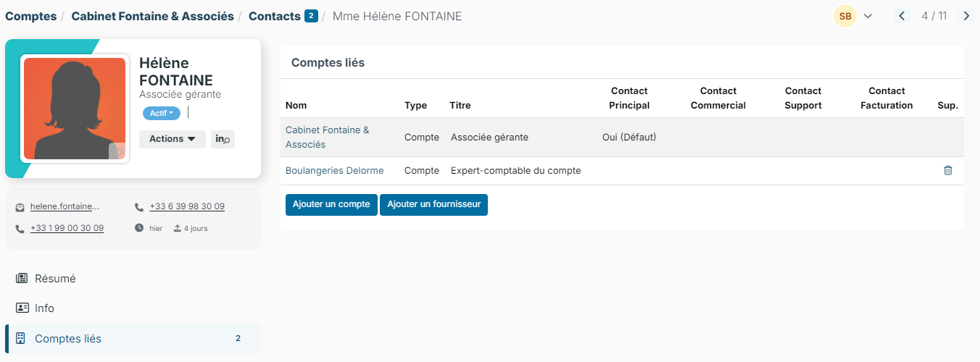The image size is (980, 362).
Task: Call mobile number +33 6 39 98 30 09
Action: pyautogui.click(x=187, y=207)
